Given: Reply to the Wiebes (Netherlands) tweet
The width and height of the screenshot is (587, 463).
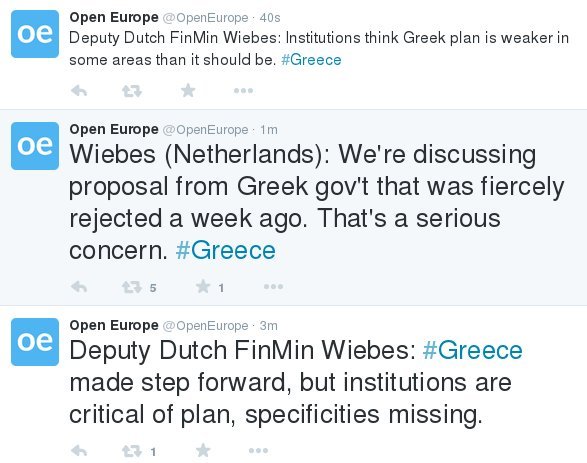Looking at the screenshot, I should click(x=79, y=287).
